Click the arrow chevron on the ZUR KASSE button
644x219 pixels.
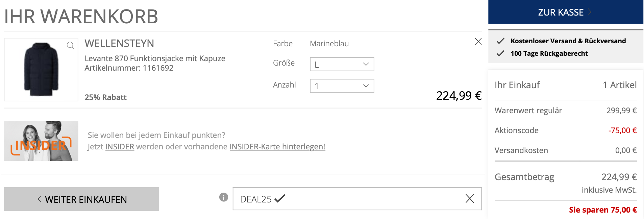[590, 12]
